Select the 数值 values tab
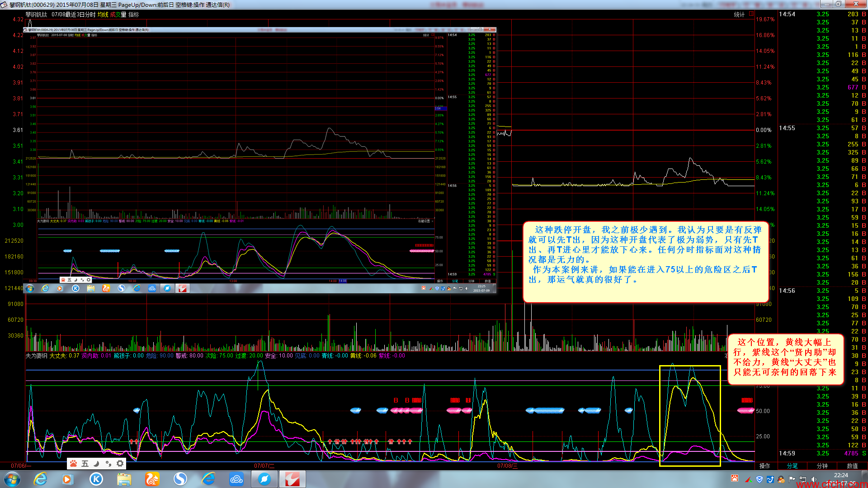 (x=852, y=465)
